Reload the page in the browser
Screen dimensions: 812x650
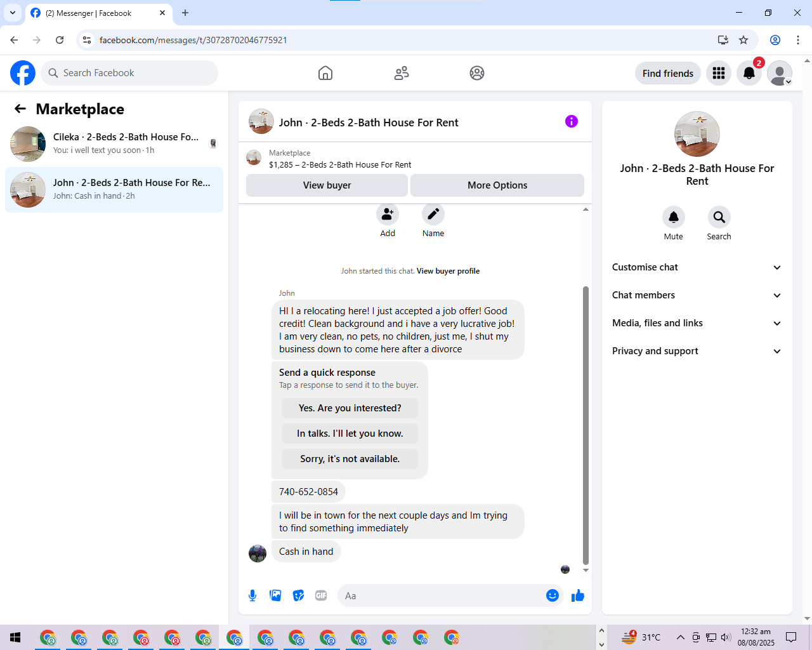[x=60, y=40]
